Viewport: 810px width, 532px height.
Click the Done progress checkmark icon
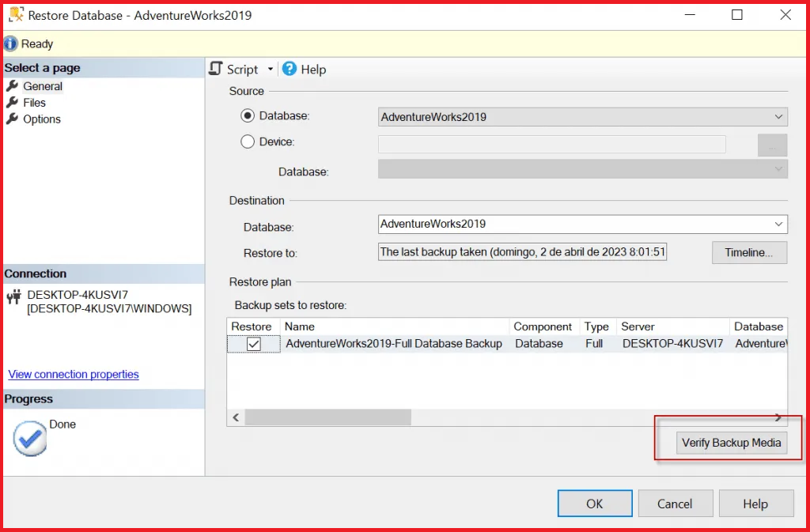click(x=29, y=438)
